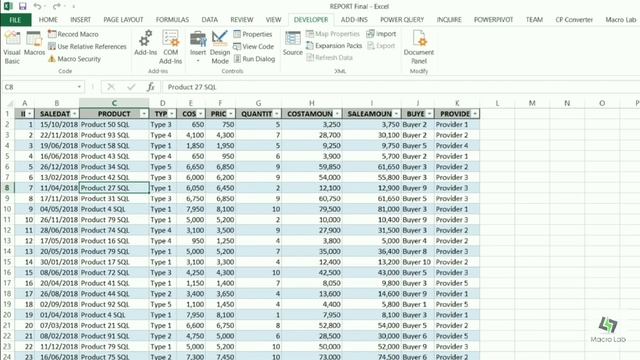Viewport: 640px width, 360px height.
Task: Open control Properties
Action: click(253, 34)
